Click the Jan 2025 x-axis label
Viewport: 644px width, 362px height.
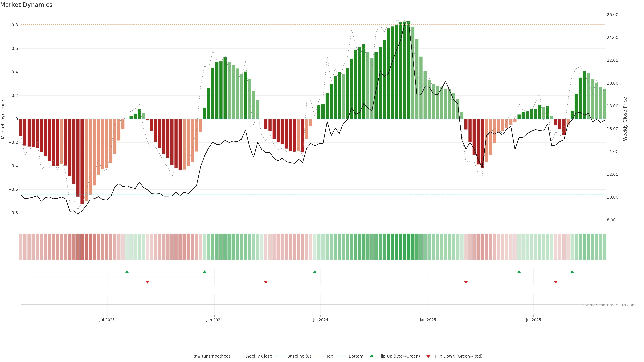428,320
